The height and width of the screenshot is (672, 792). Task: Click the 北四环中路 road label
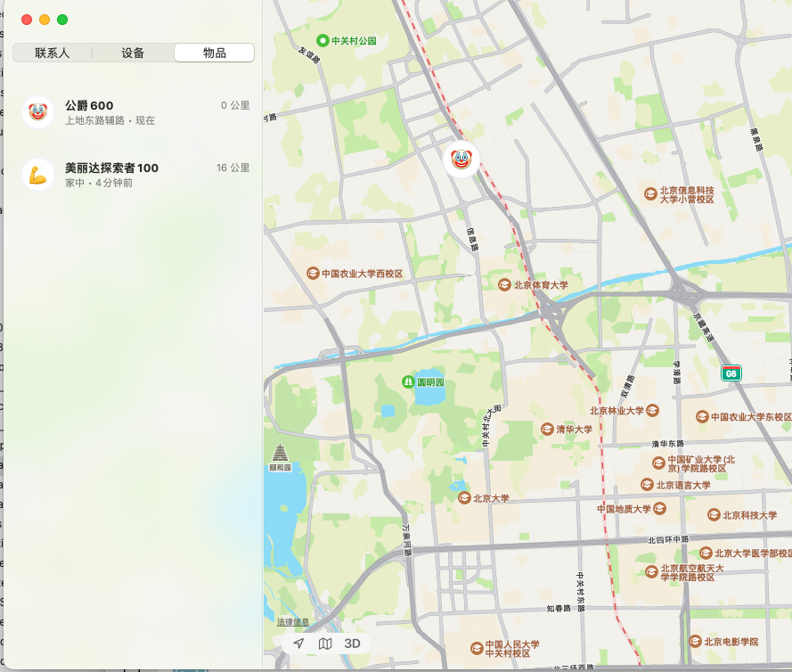click(x=668, y=540)
